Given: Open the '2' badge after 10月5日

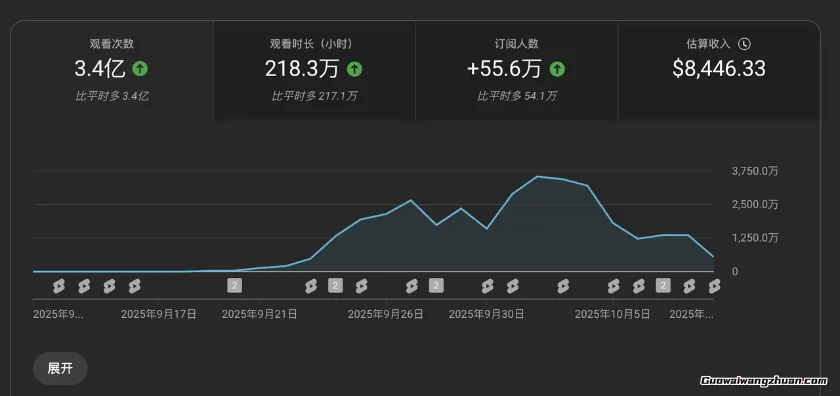Looking at the screenshot, I should 663,286.
